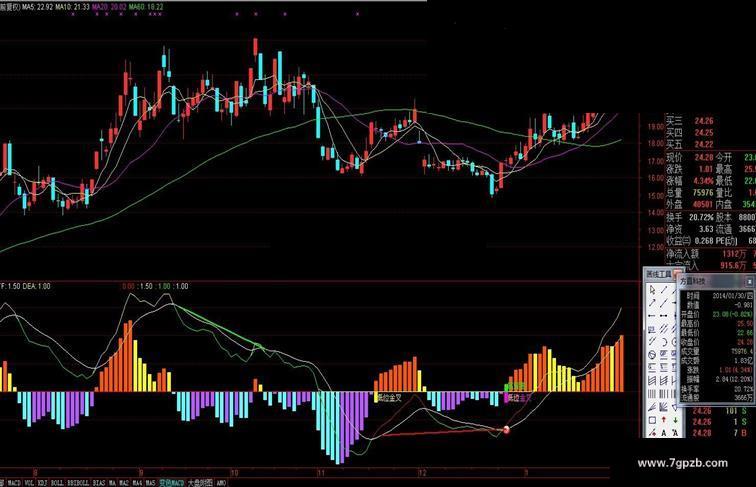This screenshot has height=487, width=756.
Task: Select the Fibonacci vertical lines tool
Action: 663,394
